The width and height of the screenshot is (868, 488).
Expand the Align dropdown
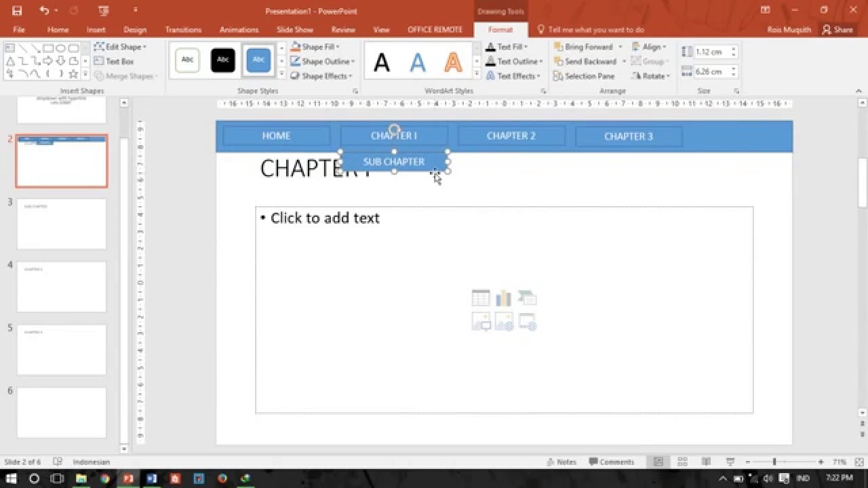649,47
